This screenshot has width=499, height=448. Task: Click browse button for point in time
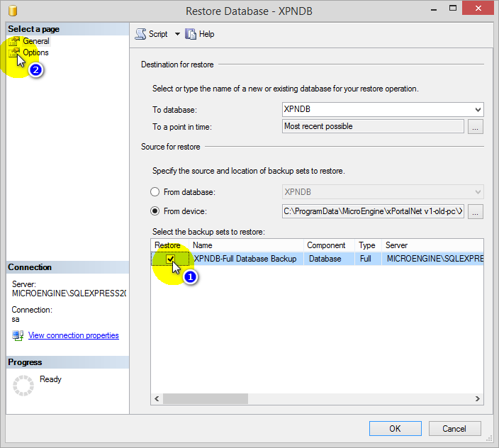tap(476, 127)
